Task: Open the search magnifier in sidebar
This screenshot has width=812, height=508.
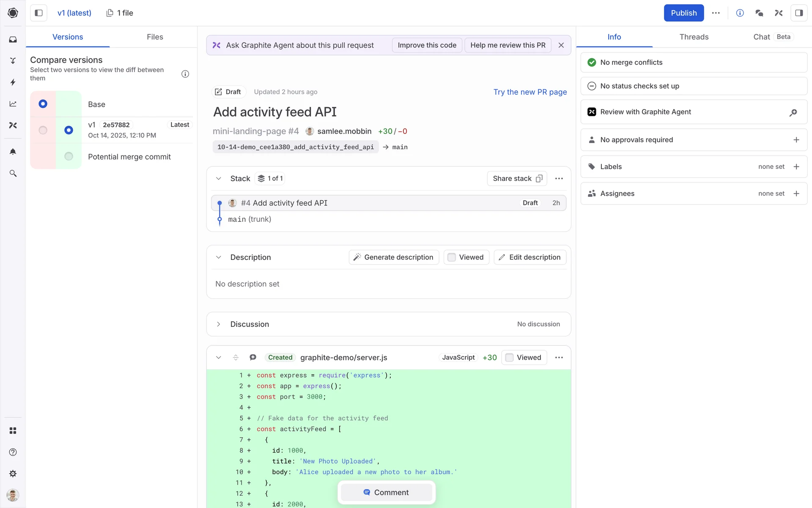Action: pos(13,173)
